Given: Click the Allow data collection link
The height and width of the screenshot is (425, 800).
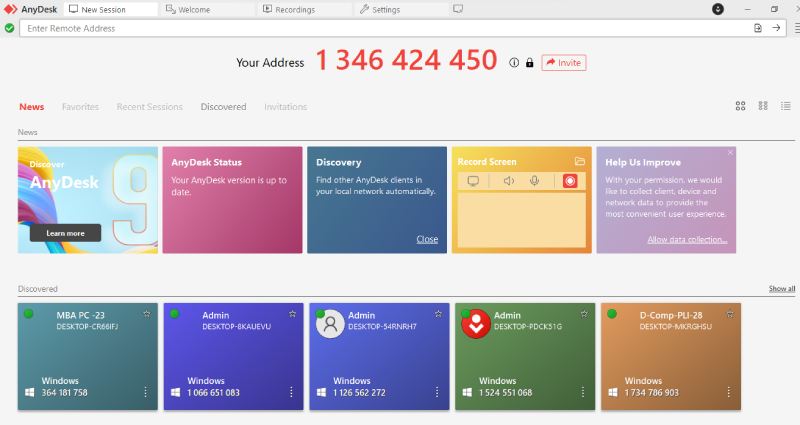Looking at the screenshot, I should [687, 239].
